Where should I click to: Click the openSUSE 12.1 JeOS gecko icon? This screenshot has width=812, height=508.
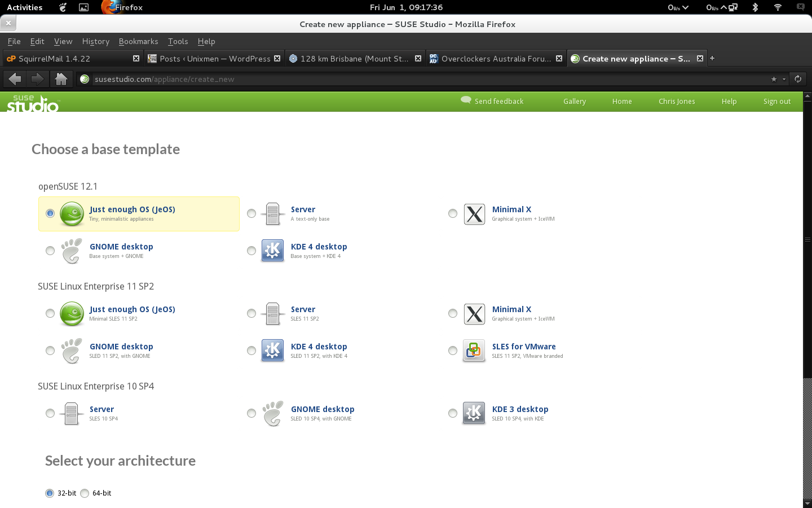(72, 214)
